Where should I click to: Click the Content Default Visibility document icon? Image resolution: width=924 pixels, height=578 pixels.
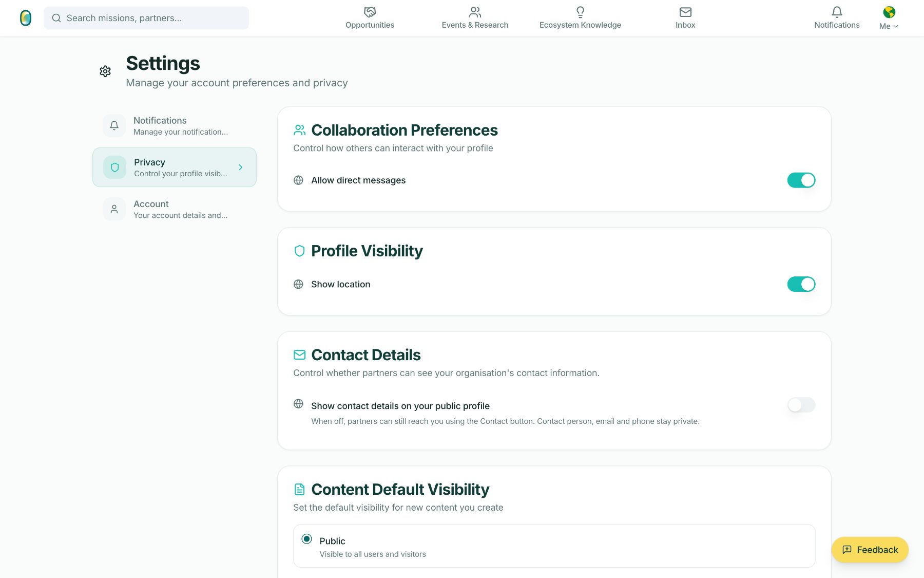[299, 489]
